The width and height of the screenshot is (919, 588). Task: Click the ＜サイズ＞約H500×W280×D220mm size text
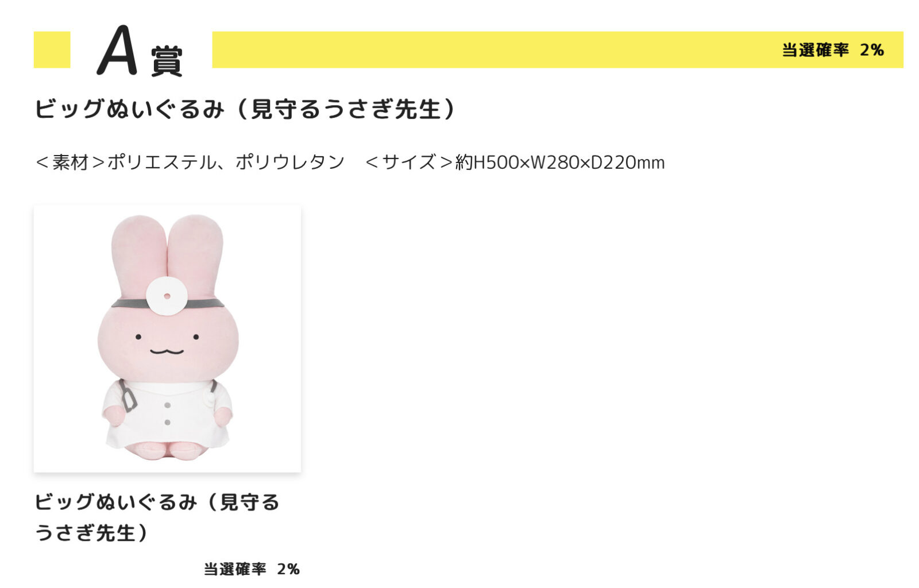(x=515, y=163)
